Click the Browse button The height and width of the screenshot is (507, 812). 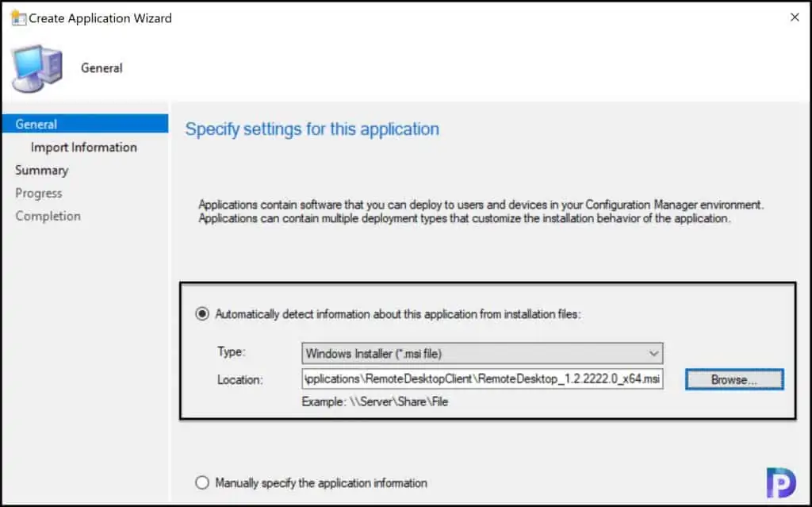(x=733, y=379)
